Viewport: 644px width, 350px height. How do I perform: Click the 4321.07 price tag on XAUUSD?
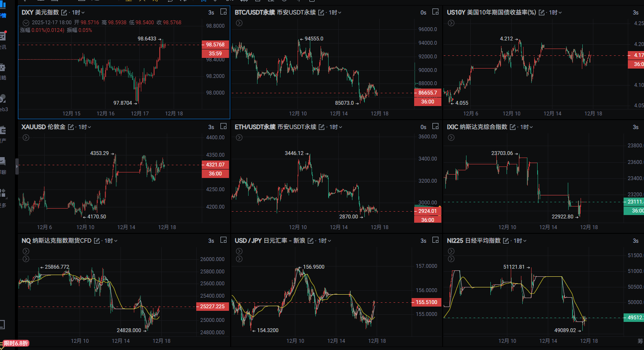(x=215, y=165)
